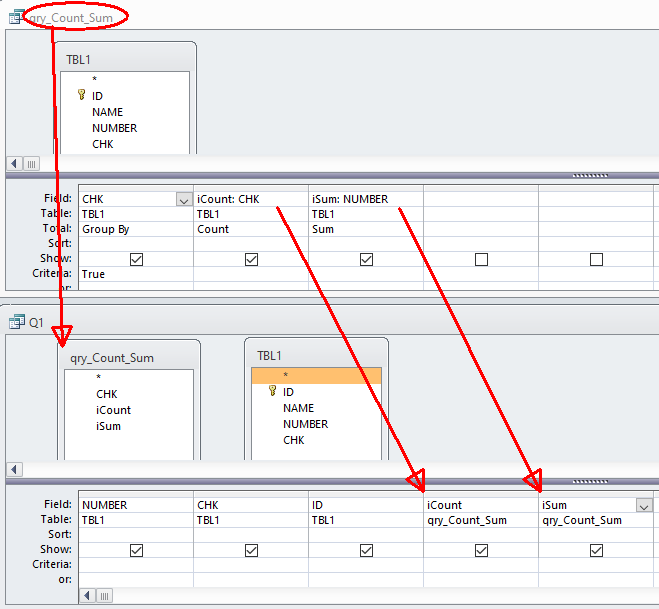Select ID field in Q1's TBL1 list

(316, 392)
